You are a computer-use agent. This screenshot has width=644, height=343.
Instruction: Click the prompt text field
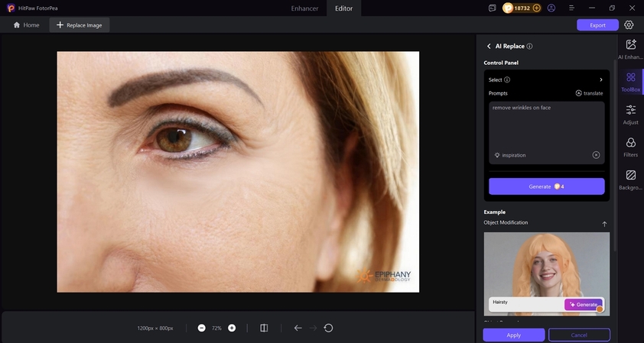tap(546, 126)
